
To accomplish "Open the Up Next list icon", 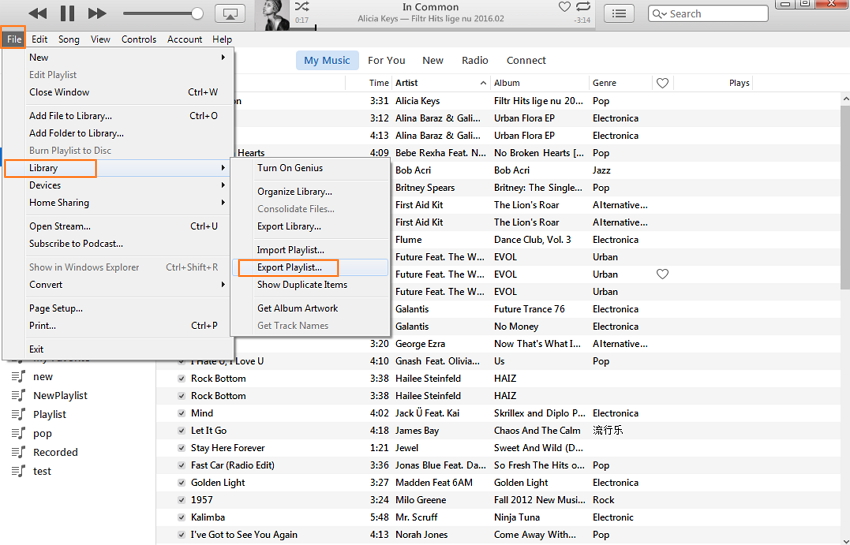I will pos(620,13).
